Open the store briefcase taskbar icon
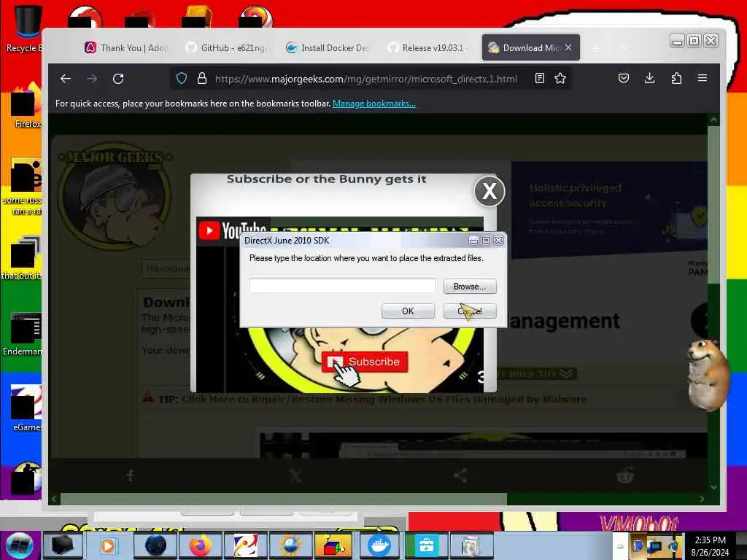This screenshot has height=560, width=747. [425, 545]
